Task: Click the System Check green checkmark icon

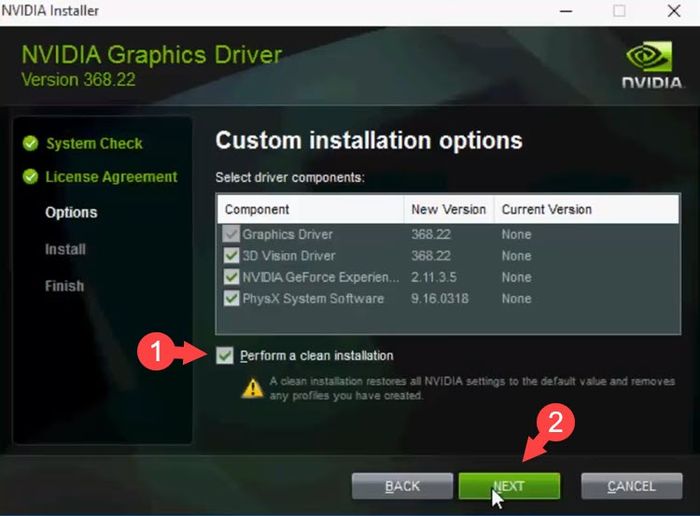Action: coord(30,143)
